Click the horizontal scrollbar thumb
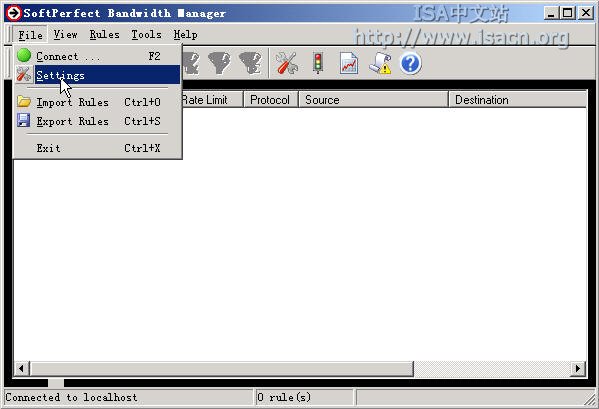 point(222,369)
